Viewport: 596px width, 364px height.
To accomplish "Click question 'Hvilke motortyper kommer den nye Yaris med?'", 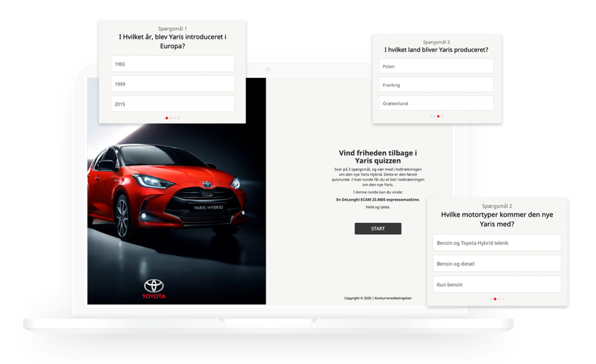I will (x=497, y=219).
